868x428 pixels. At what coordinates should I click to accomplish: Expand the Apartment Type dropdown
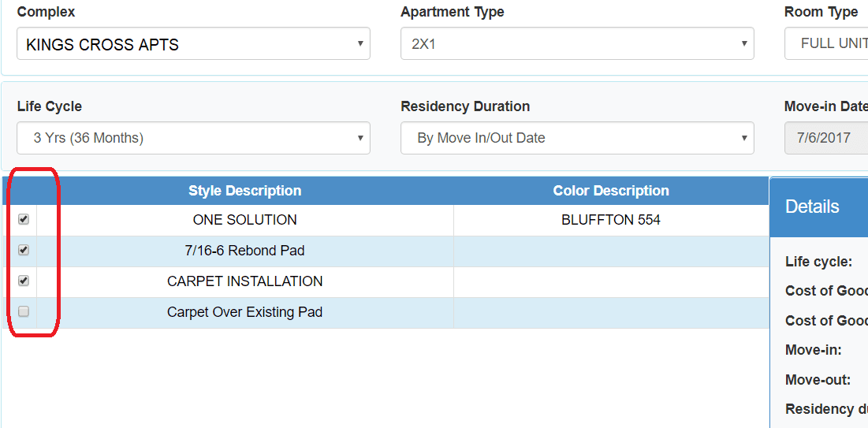(576, 44)
